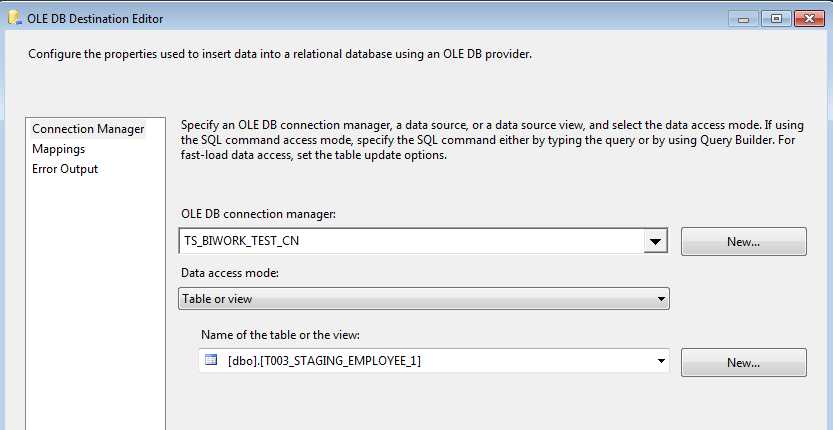The image size is (833, 430).
Task: Expand the OLE DB connection manager dropdown arrow
Action: [x=655, y=241]
